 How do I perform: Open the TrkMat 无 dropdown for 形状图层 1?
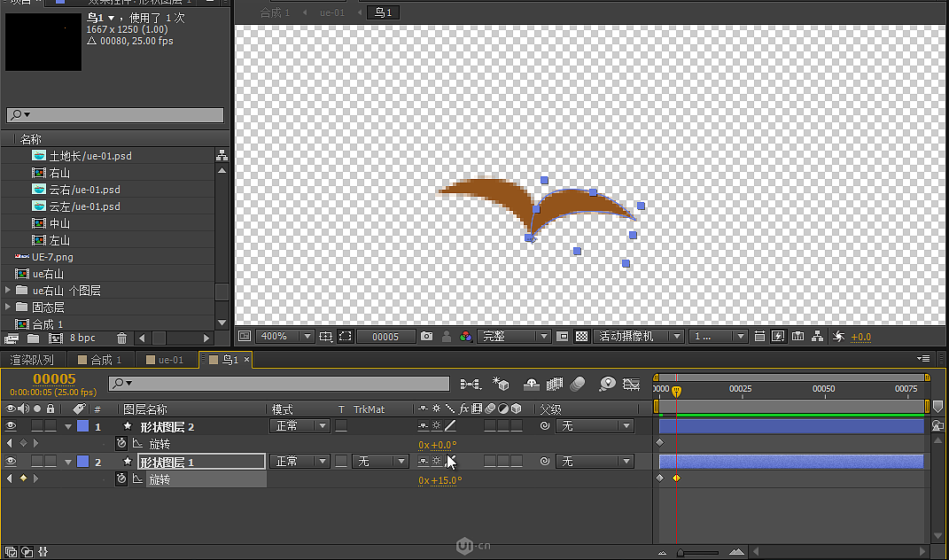click(380, 462)
